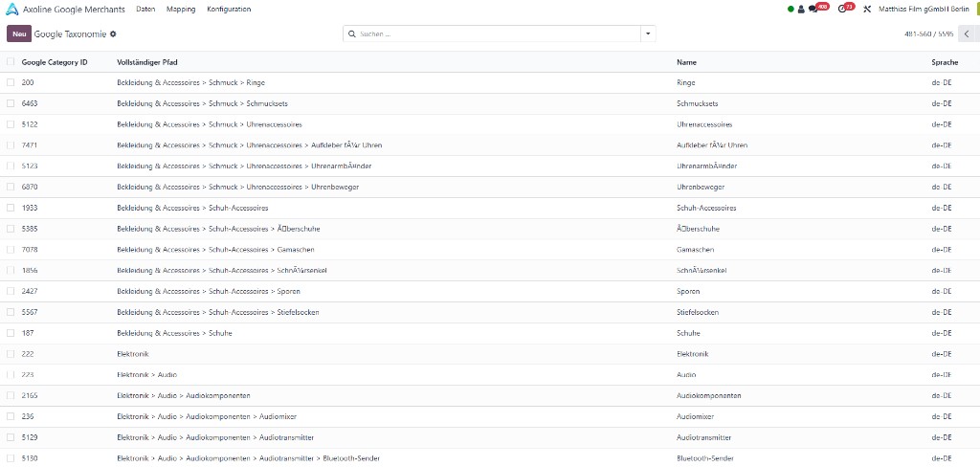The image size is (980, 467).
Task: Open the Konfiguration menu
Action: pyautogui.click(x=229, y=10)
